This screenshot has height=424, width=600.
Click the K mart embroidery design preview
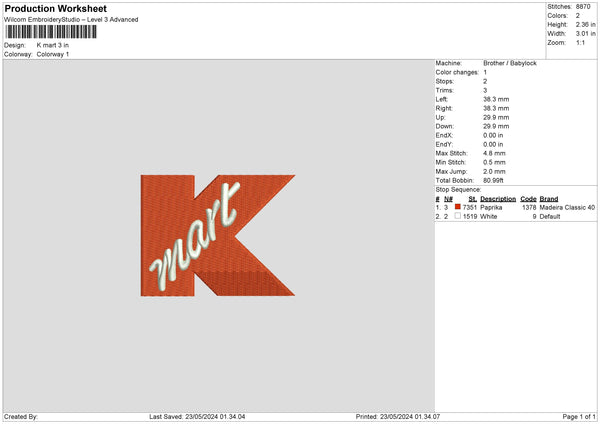point(218,235)
